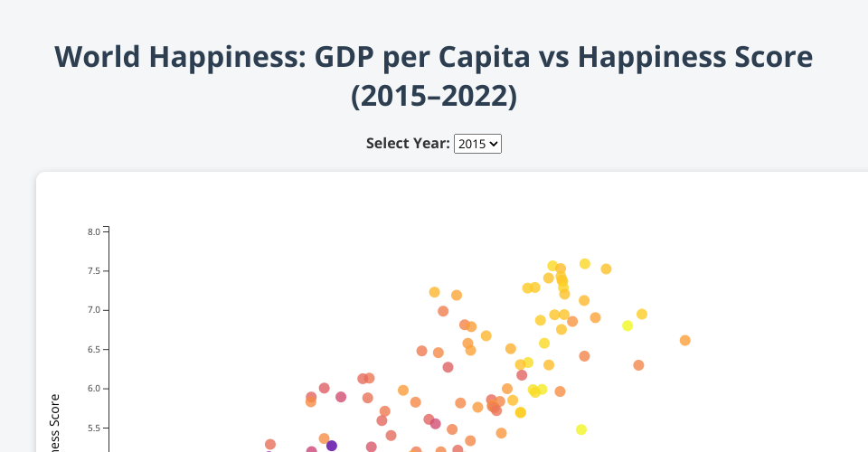Screen dimensions: 868x452
Task: Click the 5.5 y-axis tick label
Action: (94, 428)
